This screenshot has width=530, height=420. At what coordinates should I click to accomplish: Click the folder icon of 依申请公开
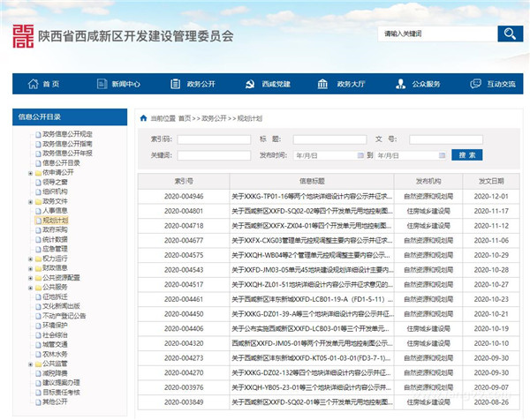(x=39, y=173)
